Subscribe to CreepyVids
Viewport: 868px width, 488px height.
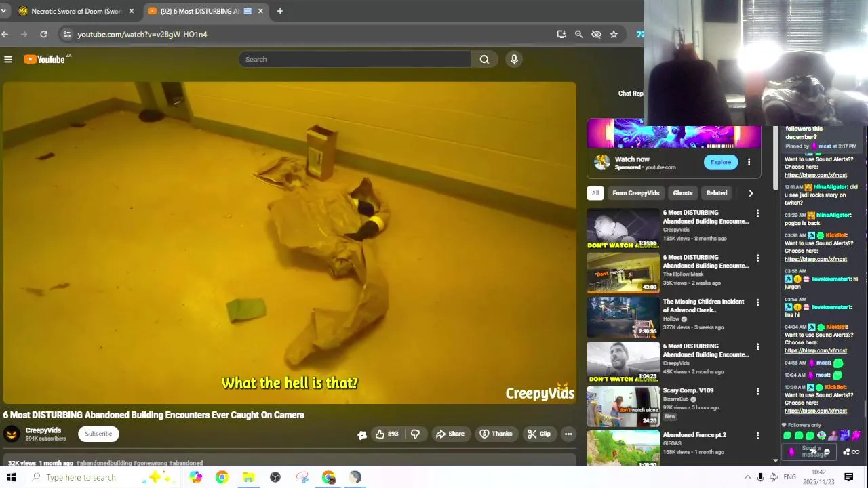[98, 434]
